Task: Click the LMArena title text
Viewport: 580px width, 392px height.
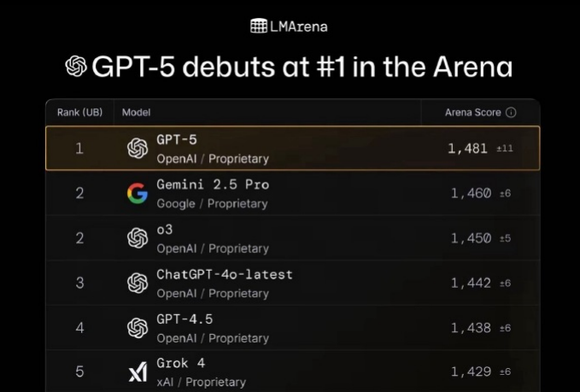Action: tap(298, 26)
